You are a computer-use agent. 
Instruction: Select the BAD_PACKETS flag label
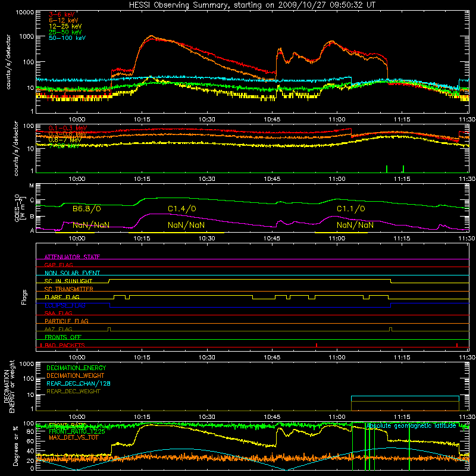[65, 345]
